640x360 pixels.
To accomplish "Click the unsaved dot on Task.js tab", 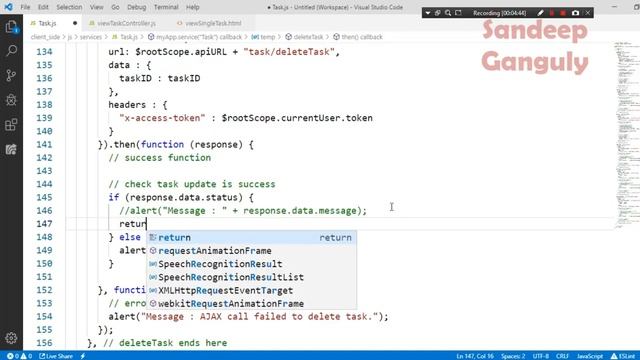I will 75,23.
